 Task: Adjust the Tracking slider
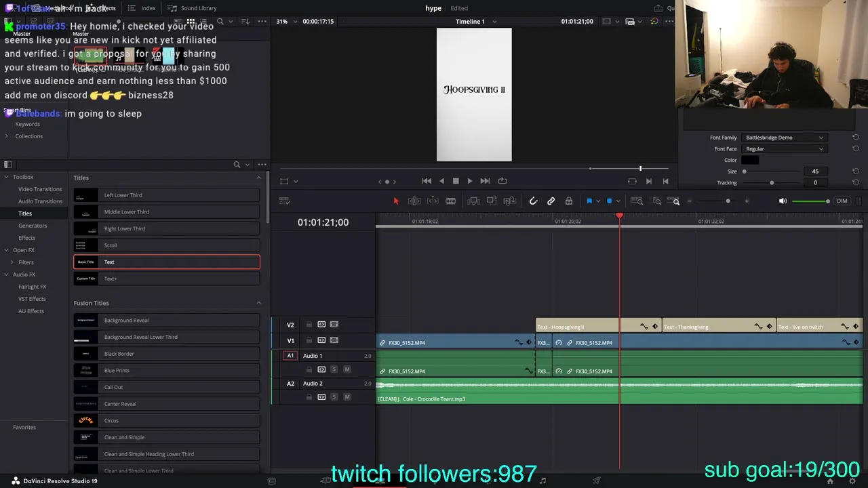click(772, 183)
